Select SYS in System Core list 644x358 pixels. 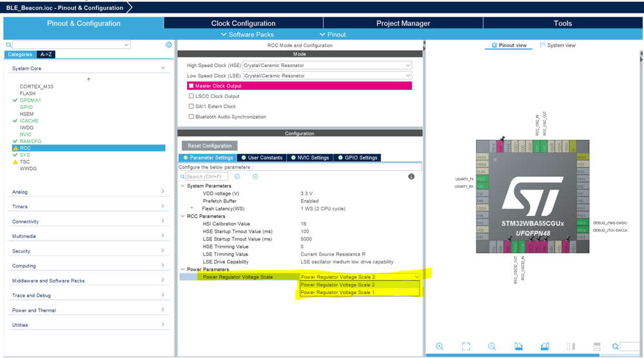(24, 155)
